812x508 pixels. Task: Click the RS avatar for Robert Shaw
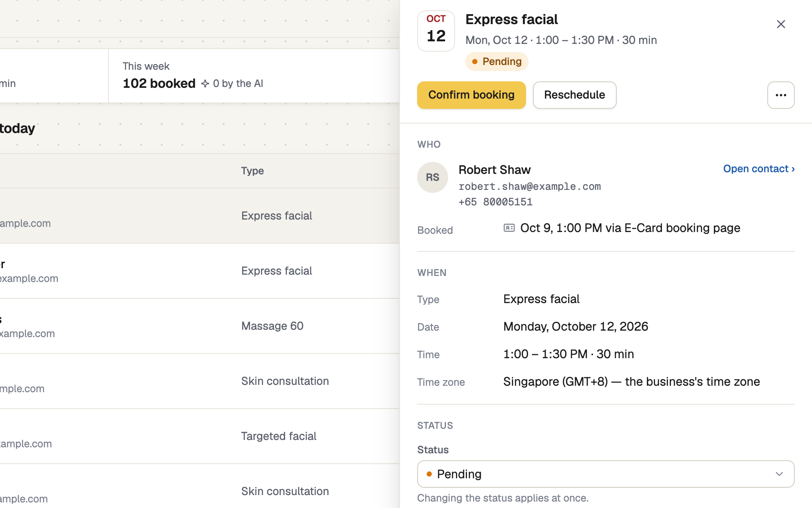(x=433, y=177)
